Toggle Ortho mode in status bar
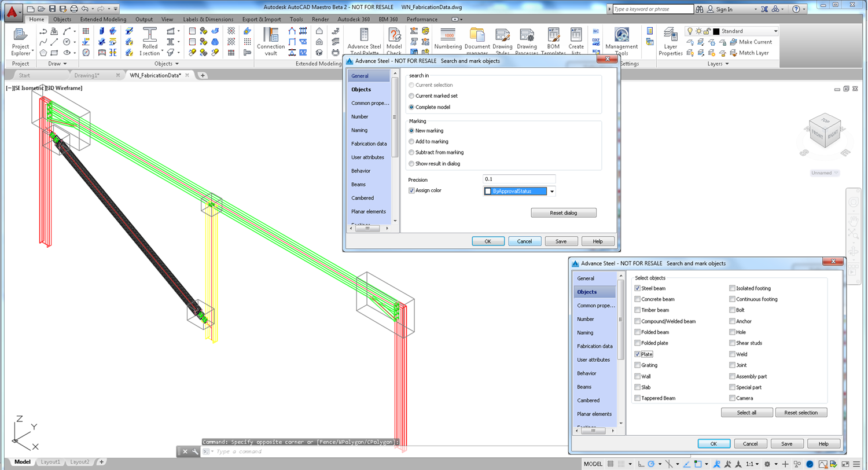The image size is (868, 470). (x=642, y=464)
